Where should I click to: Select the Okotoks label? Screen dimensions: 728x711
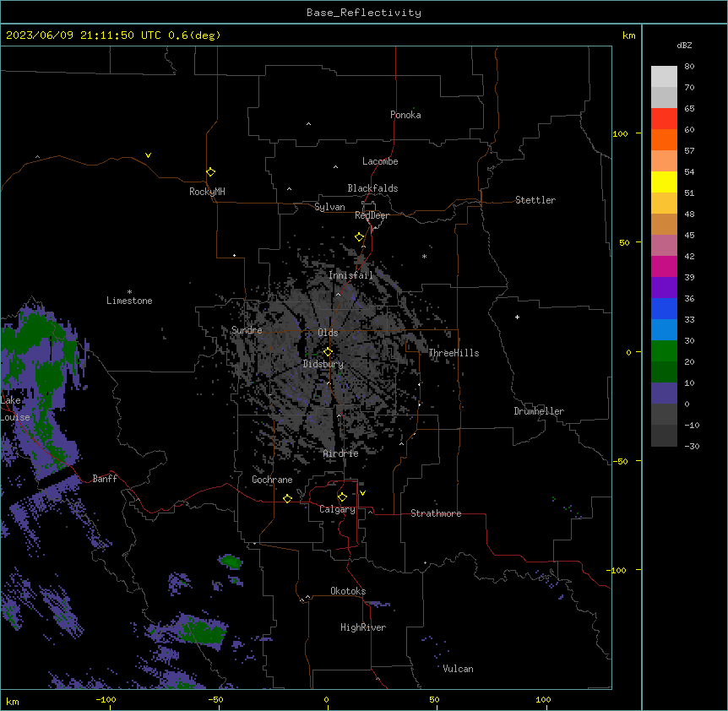click(348, 591)
